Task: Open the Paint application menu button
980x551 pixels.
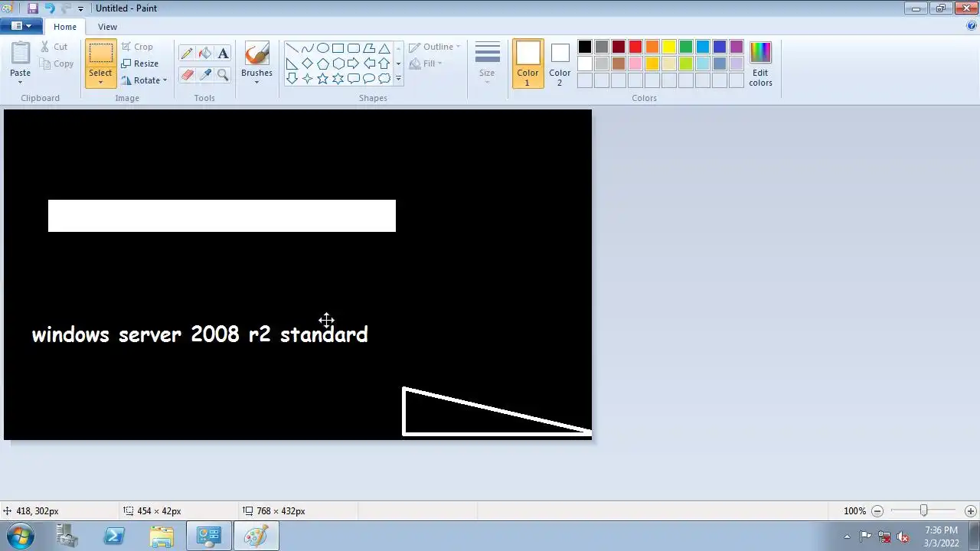Action: (x=20, y=26)
